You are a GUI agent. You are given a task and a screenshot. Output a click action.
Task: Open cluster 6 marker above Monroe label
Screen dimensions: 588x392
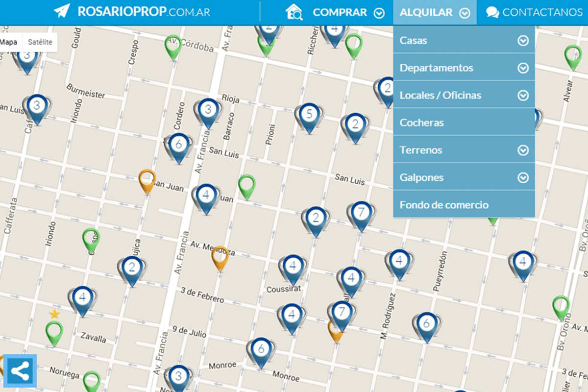261,353
